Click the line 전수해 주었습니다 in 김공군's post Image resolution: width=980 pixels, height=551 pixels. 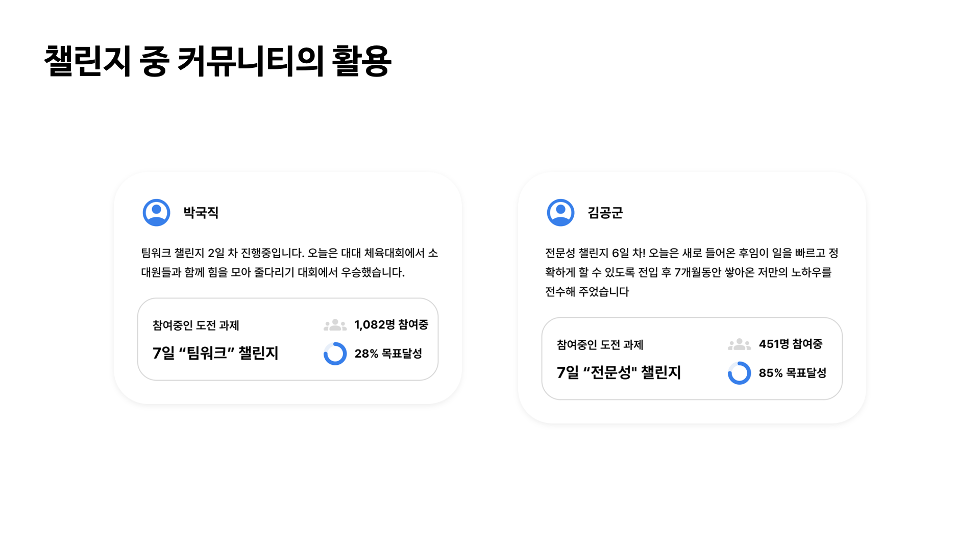pyautogui.click(x=587, y=292)
